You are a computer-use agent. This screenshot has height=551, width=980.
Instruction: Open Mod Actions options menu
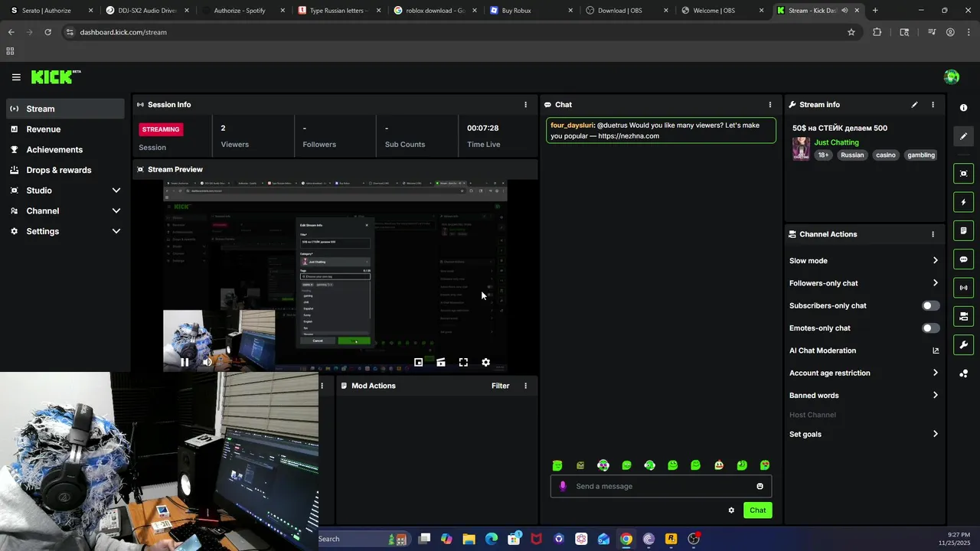(525, 386)
